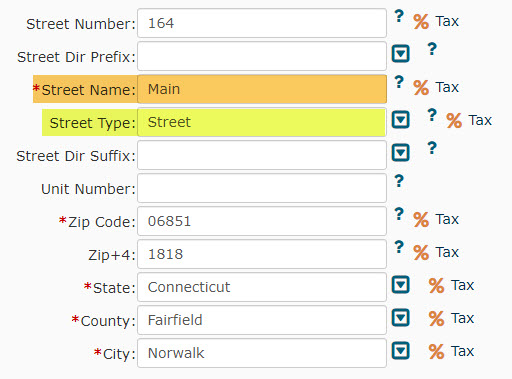Screen dimensions: 512x379
Task: Click the Tax link beside Street Name
Action: pyautogui.click(x=447, y=87)
